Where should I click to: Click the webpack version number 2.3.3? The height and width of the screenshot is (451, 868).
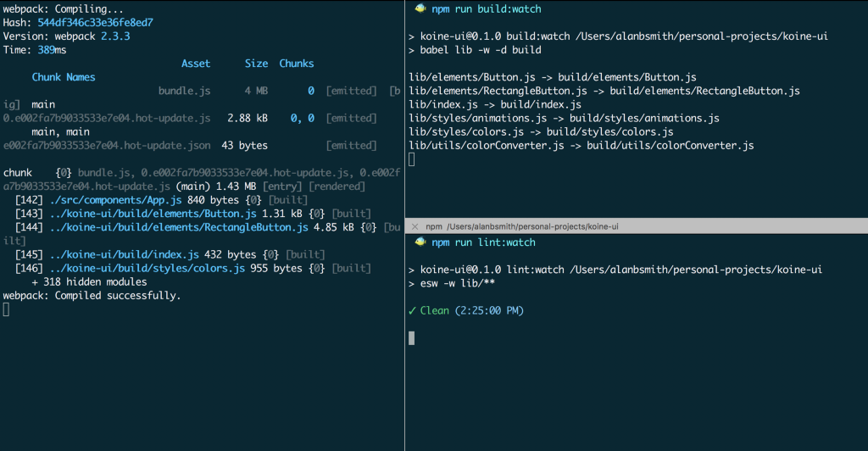[115, 36]
